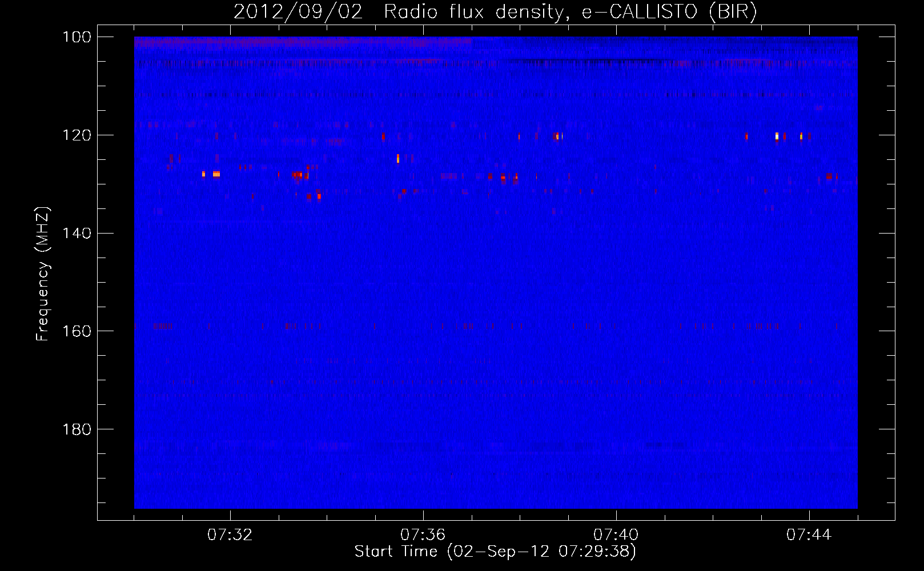Viewport: 924px width, 571px height.
Task: Click the 07:36 time tick label
Action: (x=423, y=535)
